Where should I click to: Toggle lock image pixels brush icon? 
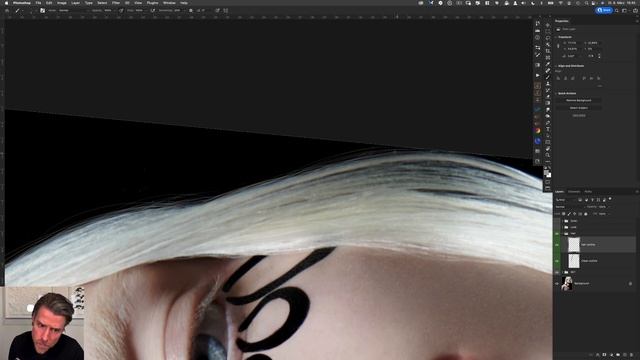pos(569,214)
